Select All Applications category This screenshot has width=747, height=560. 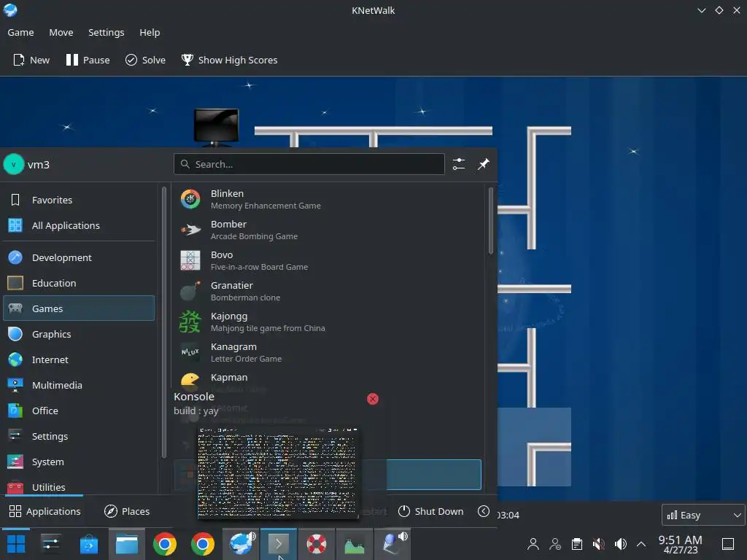tap(79, 226)
